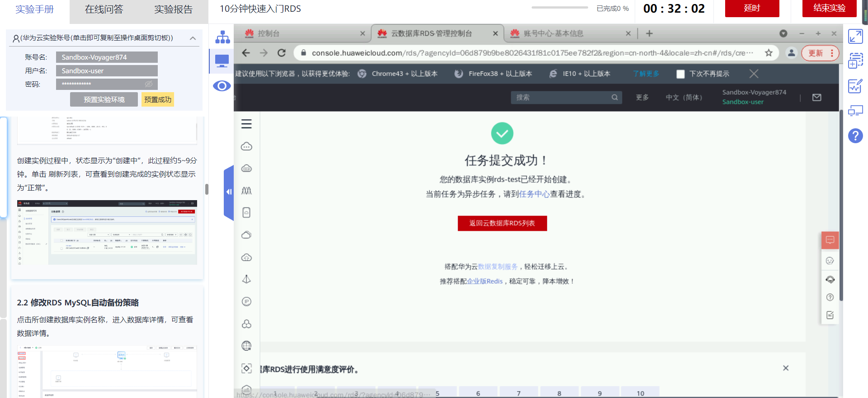Close the satisfaction survey panel

tap(786, 368)
